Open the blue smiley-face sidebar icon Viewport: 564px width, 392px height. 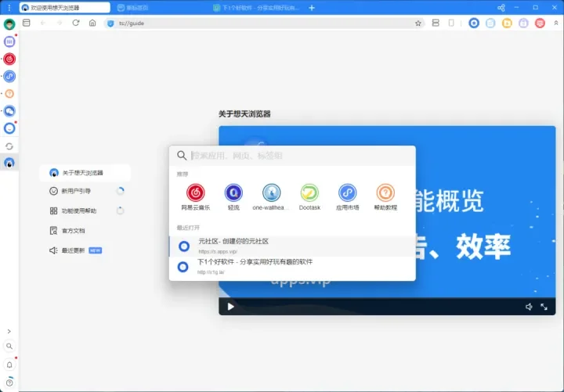(9, 128)
